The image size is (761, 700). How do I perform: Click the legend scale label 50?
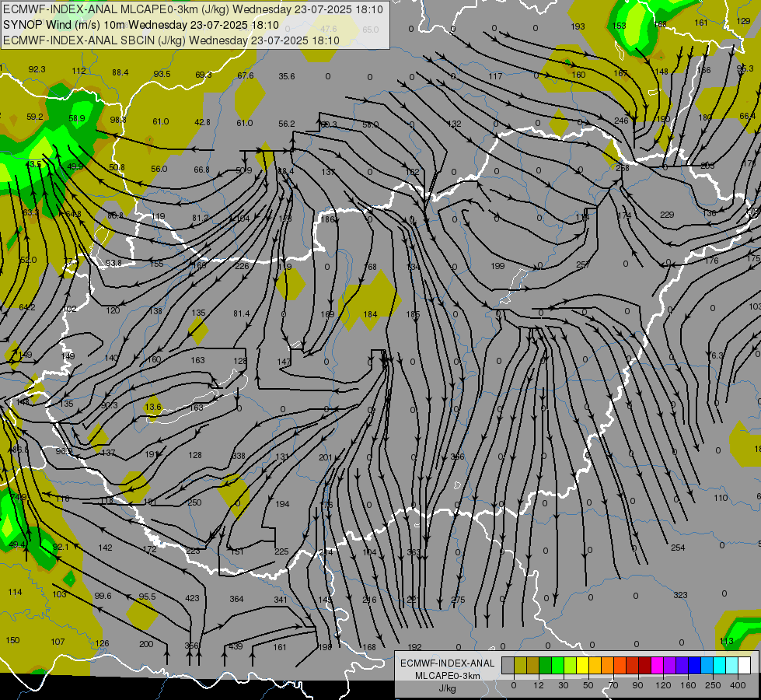pyautogui.click(x=588, y=685)
